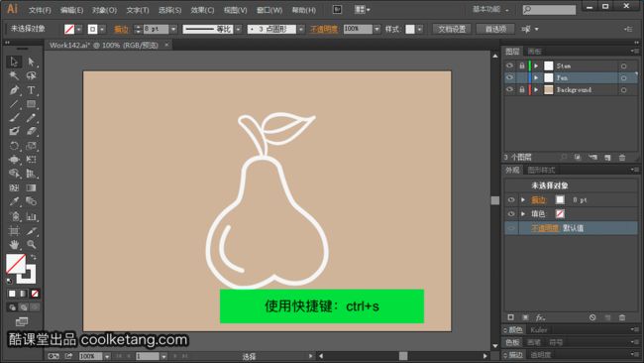The width and height of the screenshot is (644, 363).
Task: Select the Blend tool
Action: pos(31,202)
